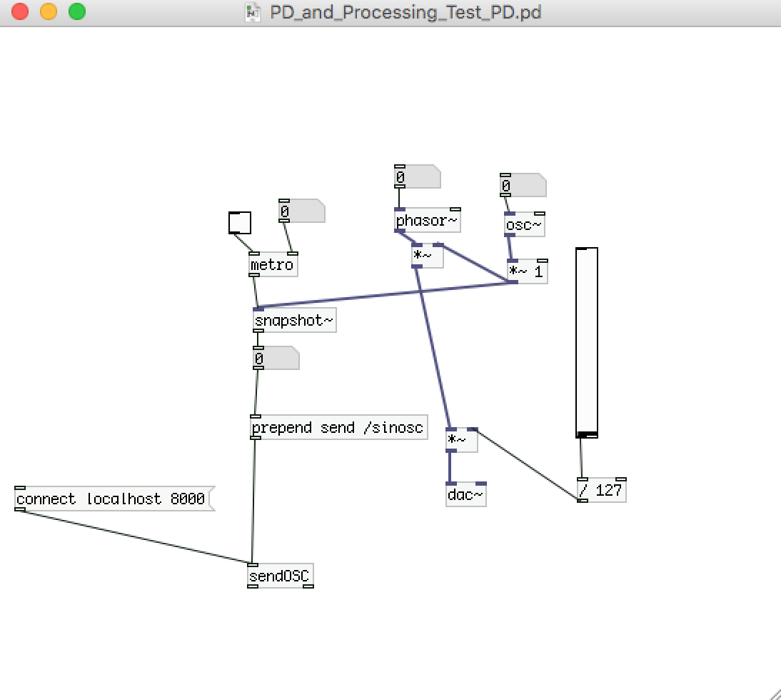Click the / 127 division object
The width and height of the screenshot is (781, 700).
click(601, 490)
